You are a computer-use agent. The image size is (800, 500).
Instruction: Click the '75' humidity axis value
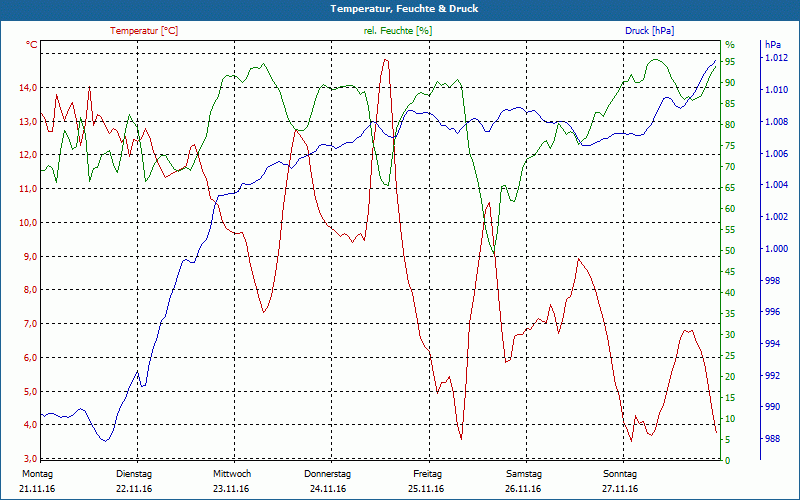click(730, 145)
